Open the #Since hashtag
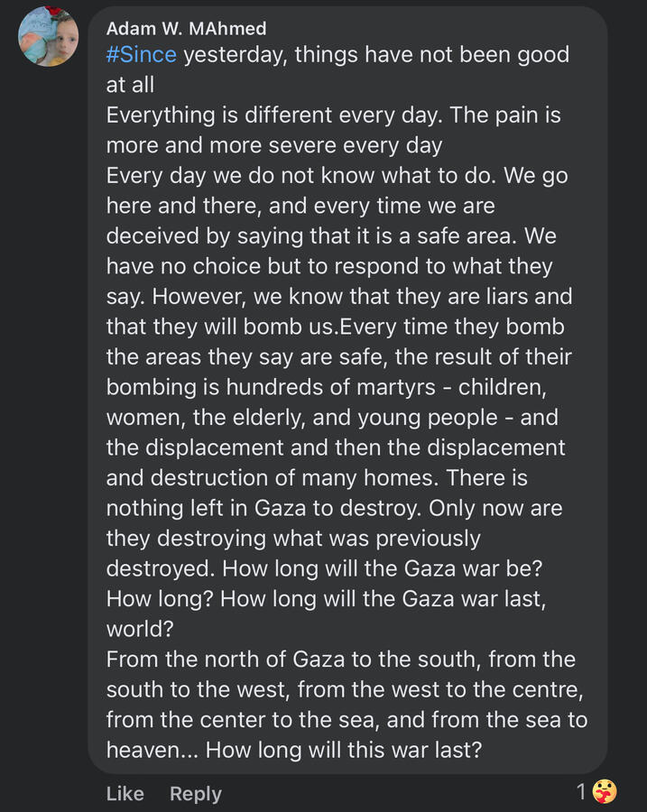This screenshot has height=812, width=647. (142, 54)
